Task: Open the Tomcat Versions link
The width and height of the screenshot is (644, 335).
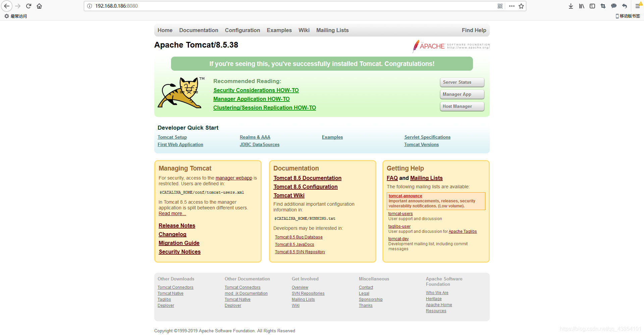Action: pos(421,144)
